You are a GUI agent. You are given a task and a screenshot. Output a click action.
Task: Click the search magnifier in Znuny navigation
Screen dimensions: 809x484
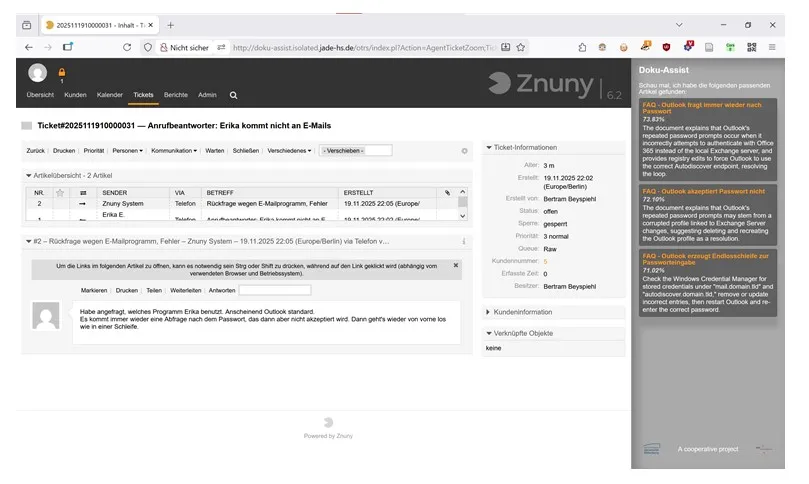[x=233, y=95]
